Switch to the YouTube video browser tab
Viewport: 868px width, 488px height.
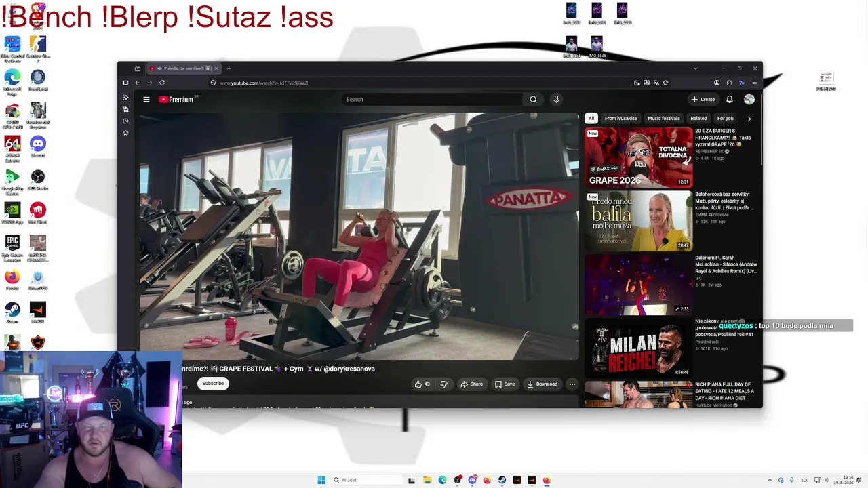(x=182, y=68)
